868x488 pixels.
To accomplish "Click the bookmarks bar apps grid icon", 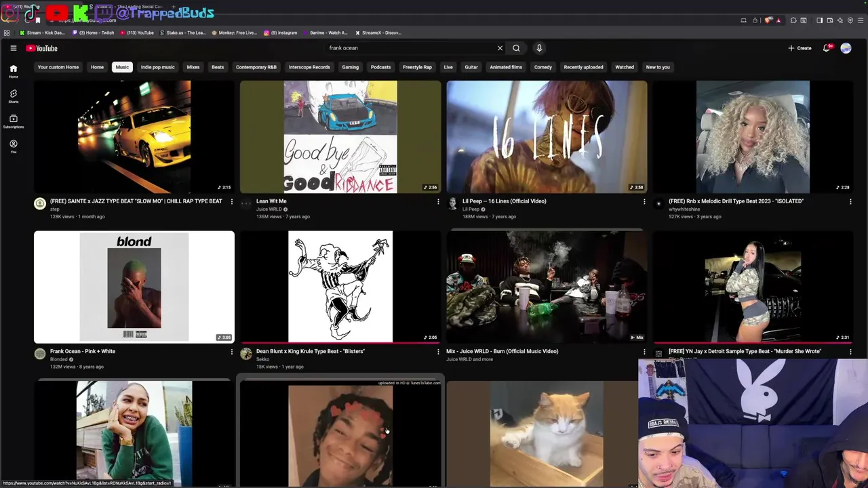I will coord(7,33).
